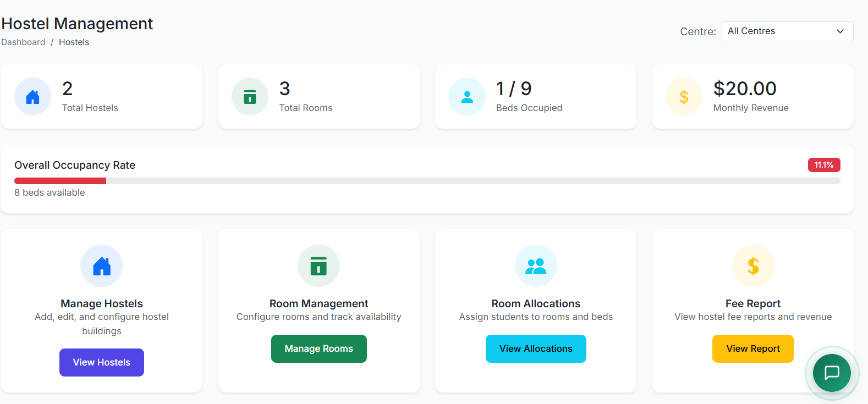Click 'Add, edit, and configure hostel buildings' text
This screenshot has height=404, width=868.
pos(102,324)
